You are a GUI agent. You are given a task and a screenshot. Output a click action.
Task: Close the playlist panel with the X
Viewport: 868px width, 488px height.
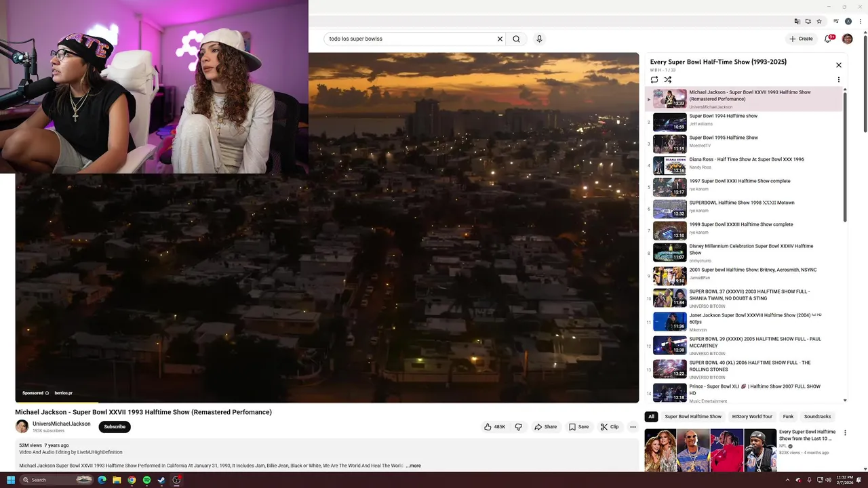(839, 65)
